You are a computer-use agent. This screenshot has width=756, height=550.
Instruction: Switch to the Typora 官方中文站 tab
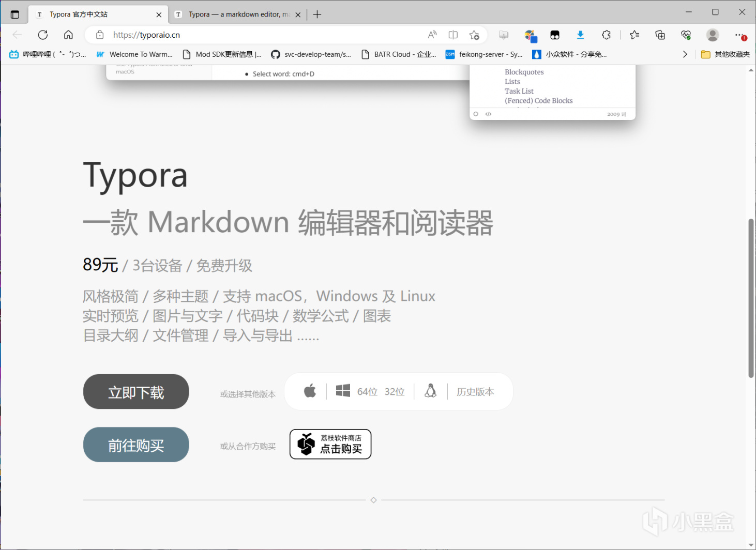97,14
